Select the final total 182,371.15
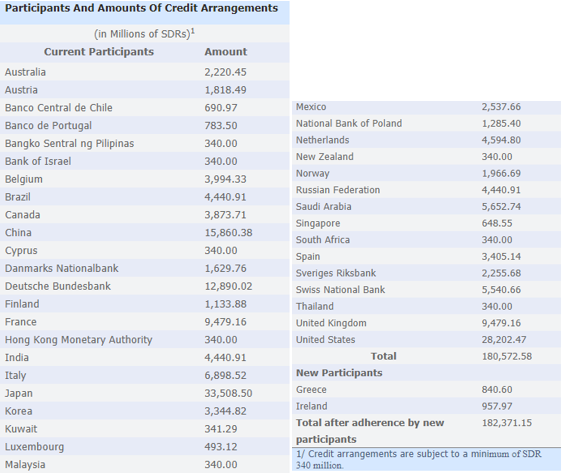Image resolution: width=564 pixels, height=476 pixels. [x=507, y=423]
